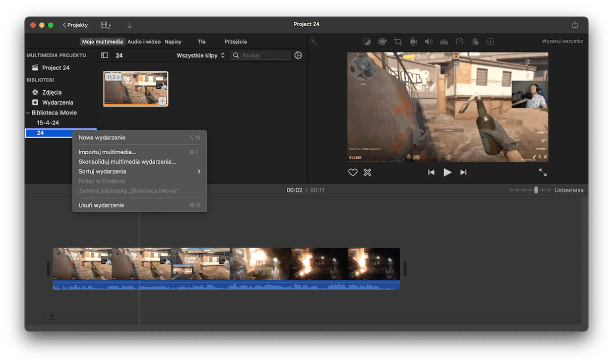This screenshot has width=613, height=364.
Task: Add the clip with the plus button
Action: (x=162, y=101)
